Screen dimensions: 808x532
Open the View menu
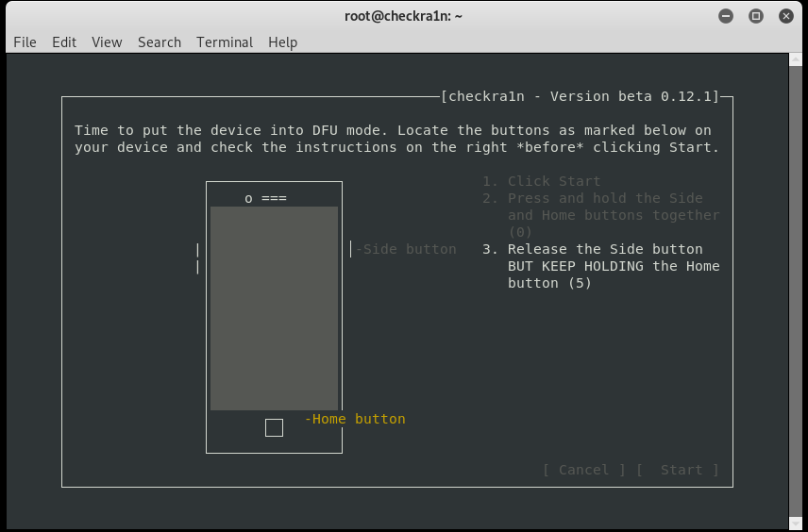pyautogui.click(x=107, y=42)
